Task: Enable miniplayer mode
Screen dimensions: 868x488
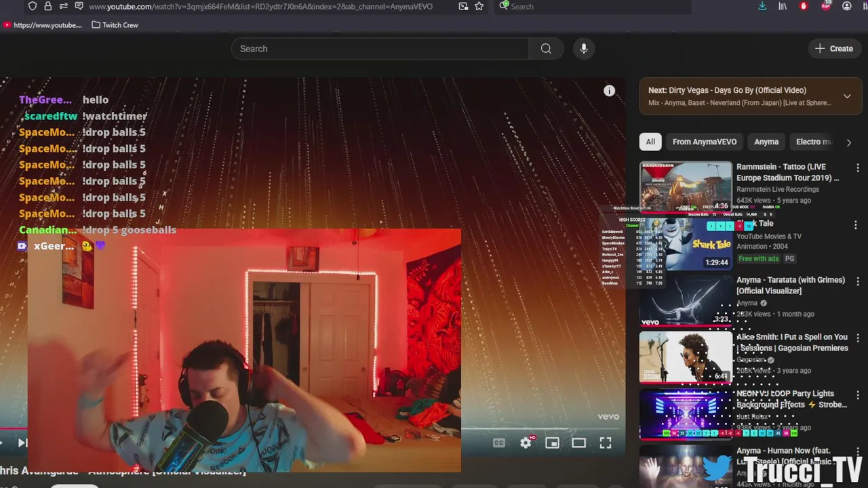Action: pyautogui.click(x=552, y=443)
